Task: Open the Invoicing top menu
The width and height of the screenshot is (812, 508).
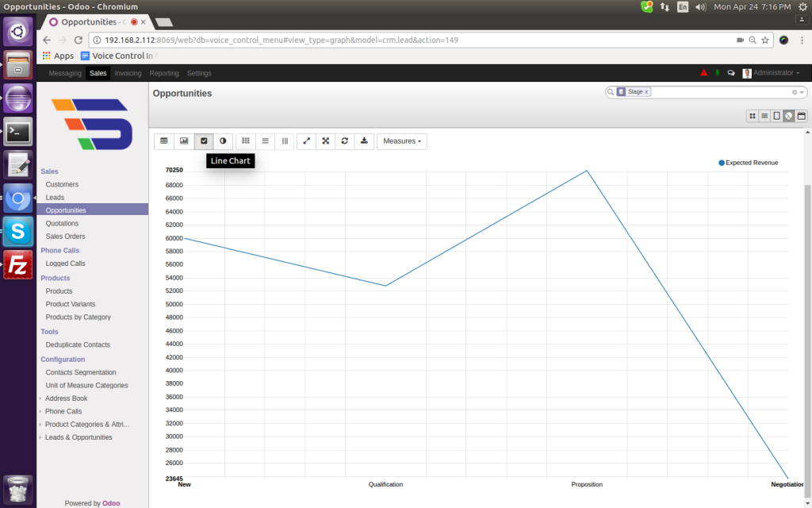Action: click(x=128, y=73)
